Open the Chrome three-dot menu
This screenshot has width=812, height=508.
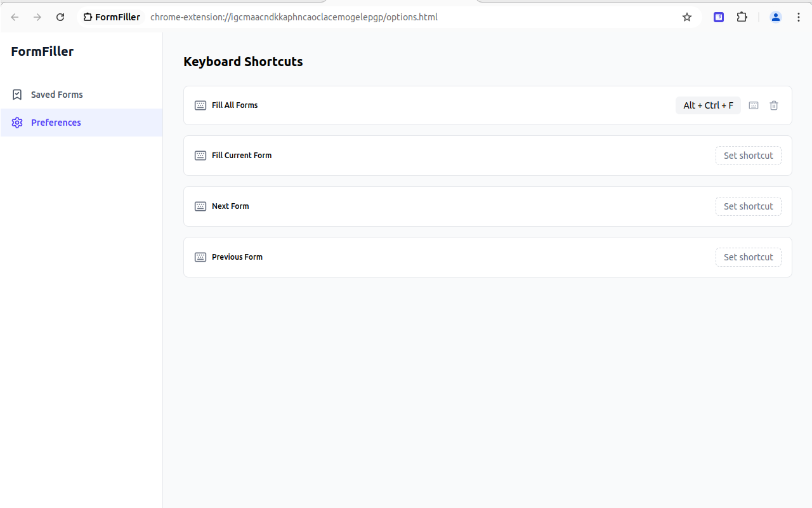point(799,17)
